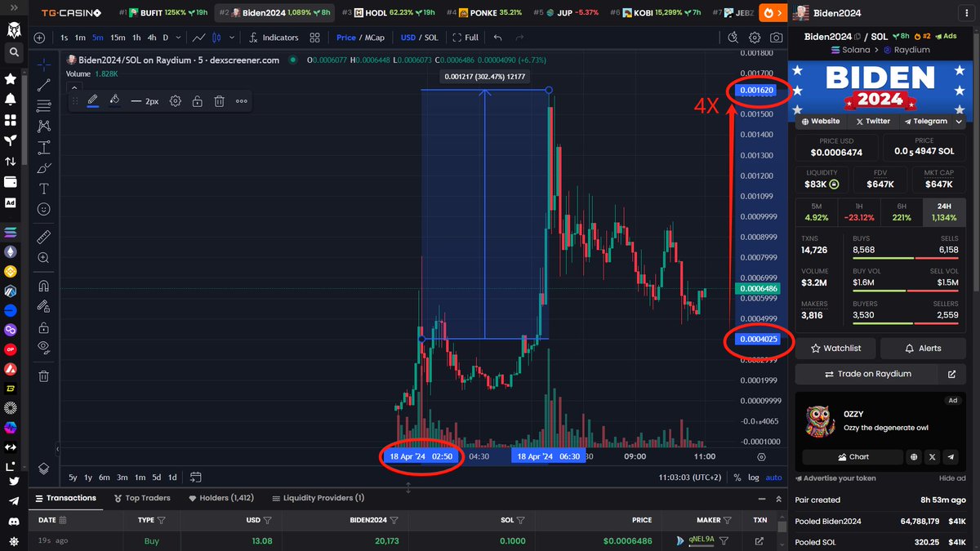The width and height of the screenshot is (980, 551).
Task: Select the 6H stats tab
Action: coord(902,212)
